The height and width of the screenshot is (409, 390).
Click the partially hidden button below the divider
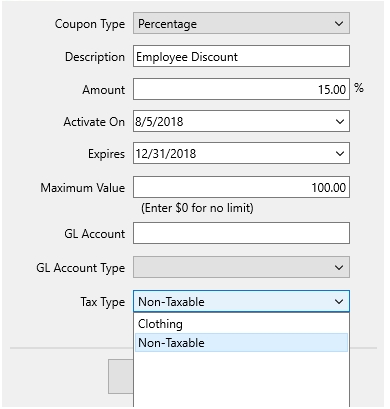121,376
